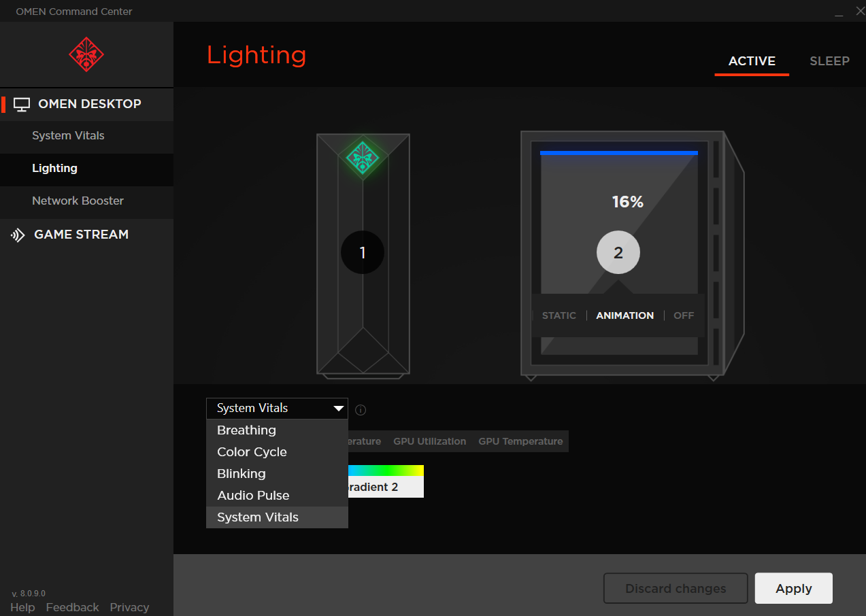Screen dimensions: 866x616
Task: Select lighting zone 2 on side panel
Action: [x=618, y=253]
